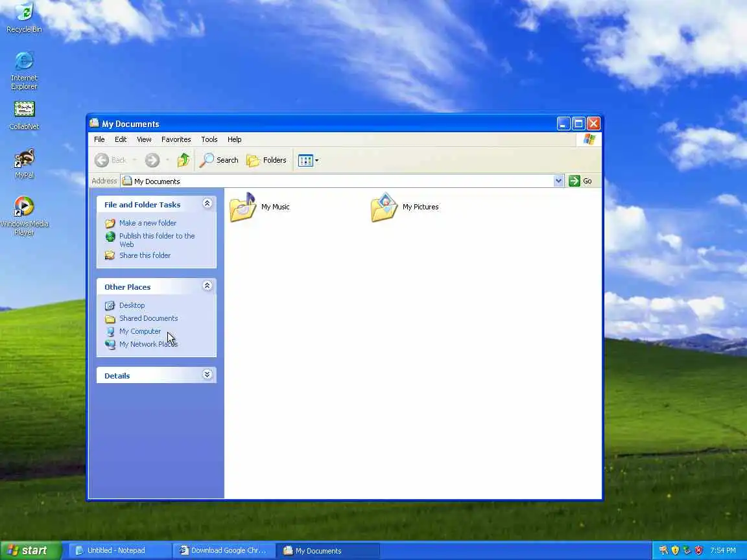Open My Network Places link
This screenshot has width=747, height=560.
pyautogui.click(x=148, y=344)
